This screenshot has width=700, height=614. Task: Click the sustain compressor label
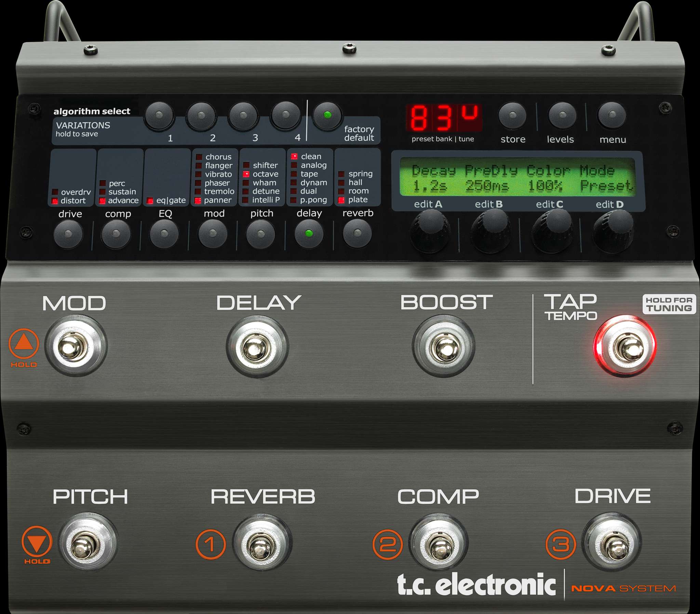click(x=122, y=192)
